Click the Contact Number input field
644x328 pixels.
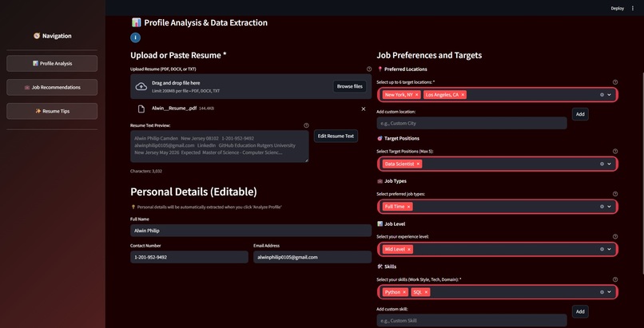(189, 257)
